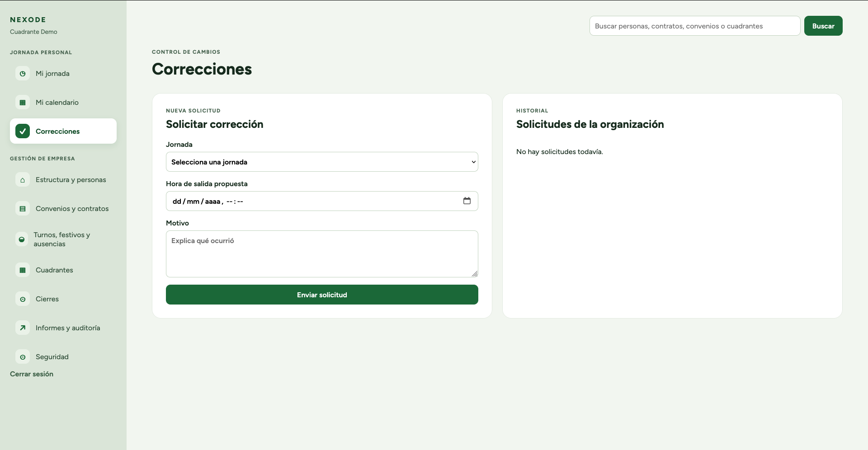Click the Hora de salida propuesta field
The width and height of the screenshot is (868, 450).
[322, 201]
